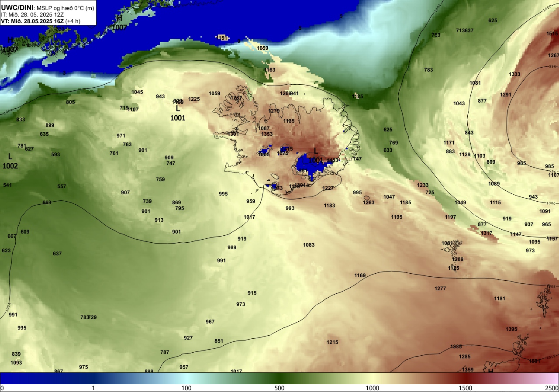Select the value 1089
The width and height of the screenshot is (559, 392).
pos(494,184)
